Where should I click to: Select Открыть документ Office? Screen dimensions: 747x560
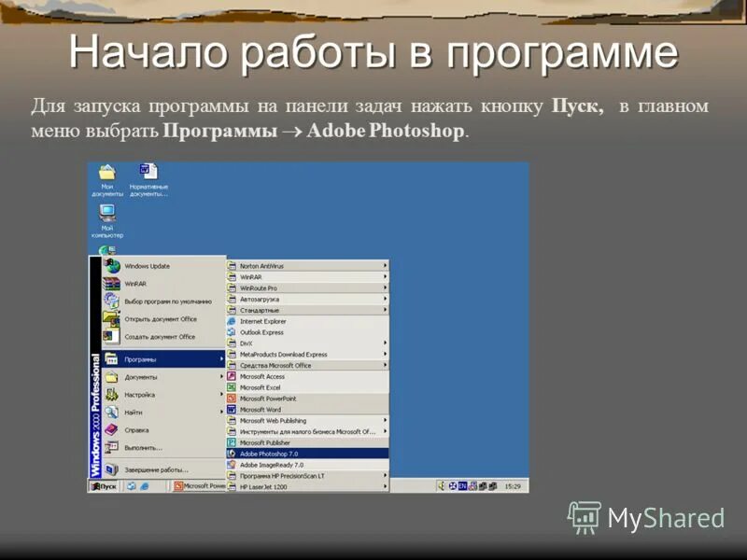pyautogui.click(x=164, y=319)
